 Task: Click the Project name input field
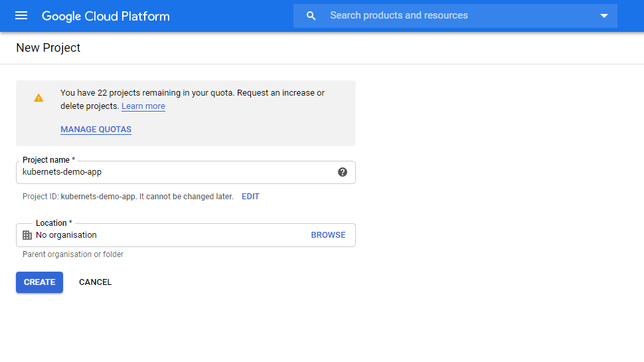[x=186, y=172]
